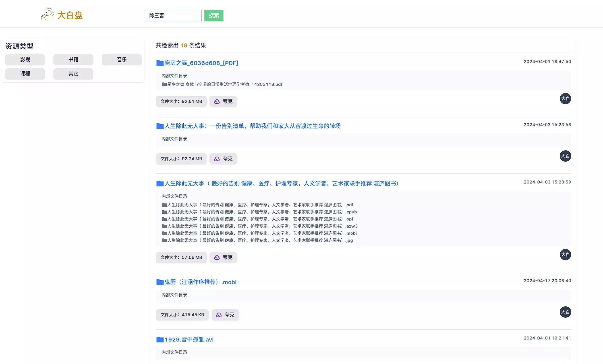Image resolution: width=603 pixels, height=364 pixels.
Task: Open the 夸克 cloud link for the 415.45 KB file
Action: tap(225, 315)
